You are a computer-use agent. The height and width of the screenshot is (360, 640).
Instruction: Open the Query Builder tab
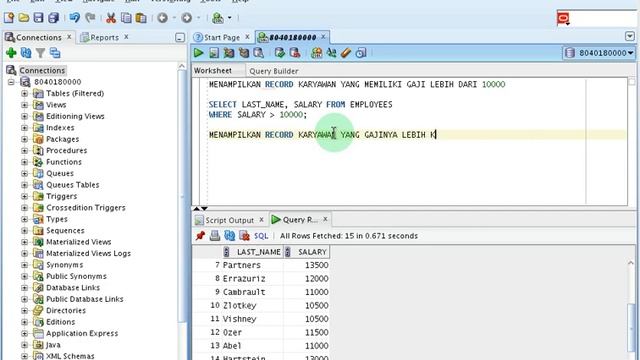pyautogui.click(x=273, y=71)
